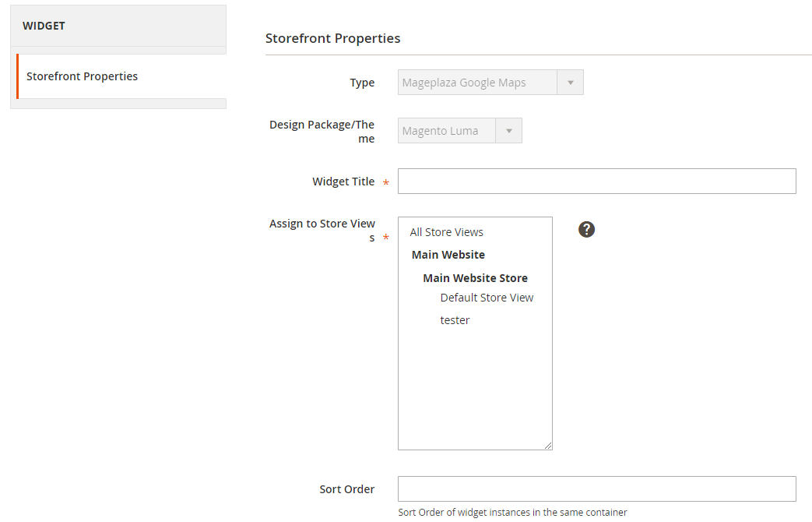Select Default Store View in list

(487, 298)
